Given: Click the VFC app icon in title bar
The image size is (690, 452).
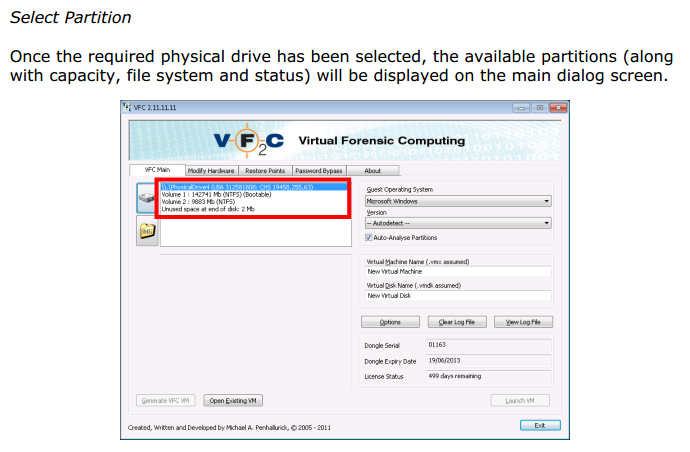Looking at the screenshot, I should tap(127, 107).
